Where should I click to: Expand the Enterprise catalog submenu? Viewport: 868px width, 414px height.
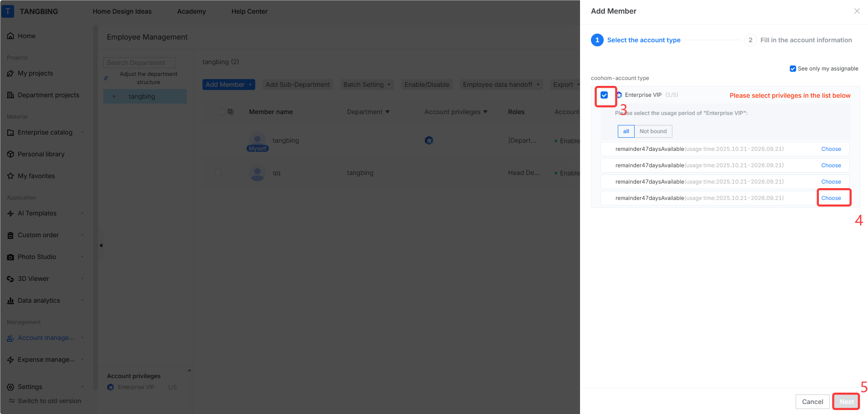coord(82,132)
